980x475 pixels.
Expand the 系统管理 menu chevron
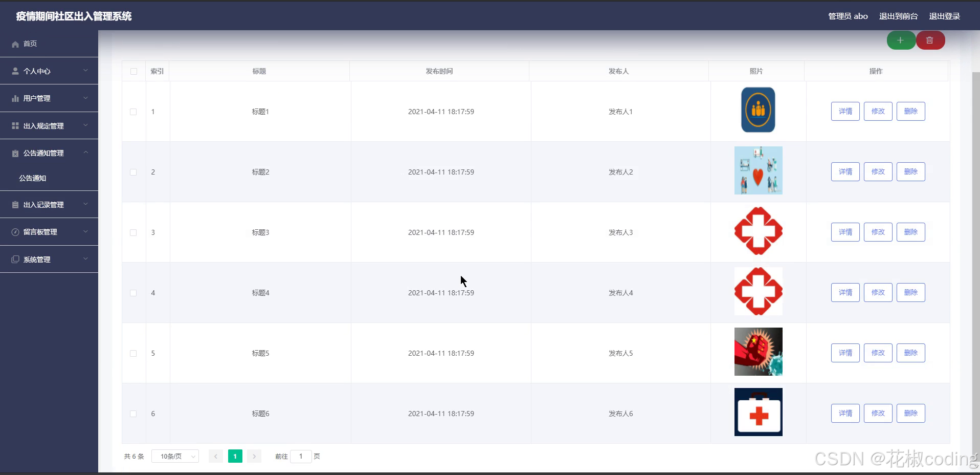(85, 259)
